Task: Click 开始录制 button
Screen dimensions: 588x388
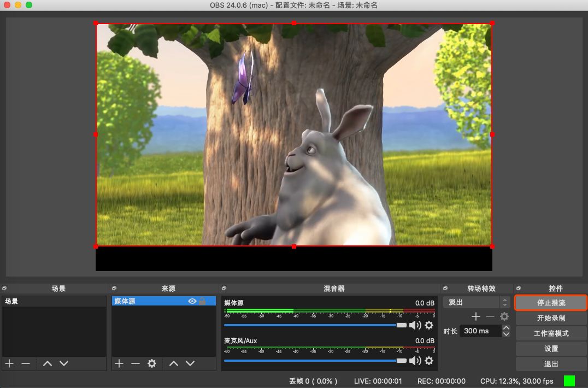Action: pyautogui.click(x=551, y=318)
